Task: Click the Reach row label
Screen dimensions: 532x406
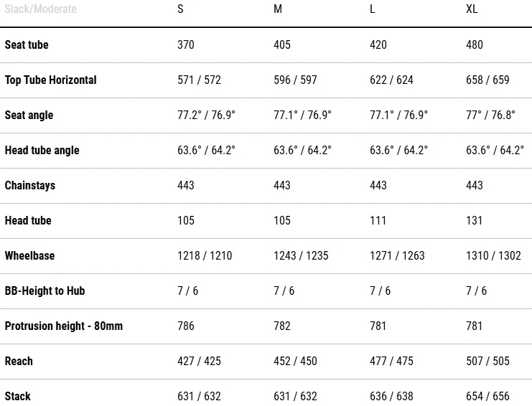Action: 19,362
